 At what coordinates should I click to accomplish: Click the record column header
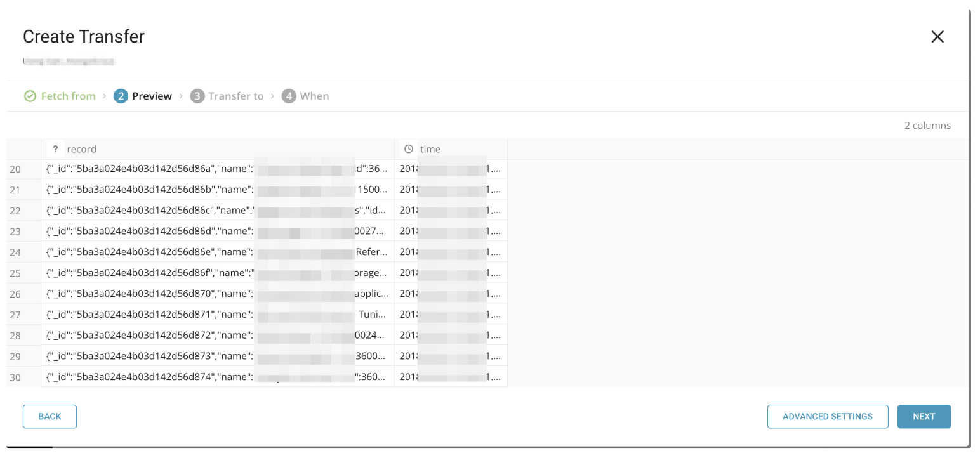[82, 149]
